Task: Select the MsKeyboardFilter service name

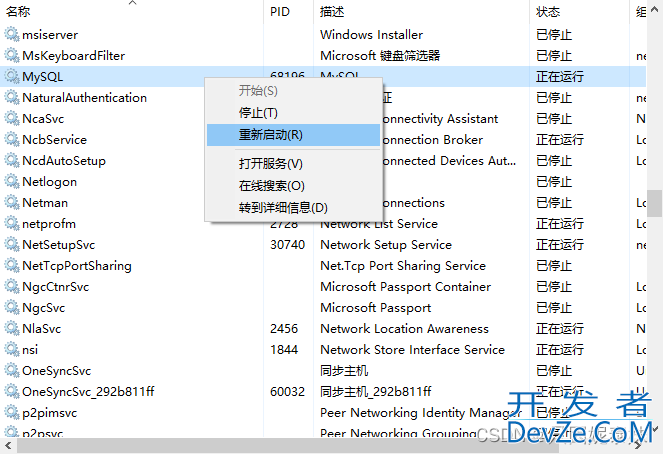Action: (x=74, y=56)
